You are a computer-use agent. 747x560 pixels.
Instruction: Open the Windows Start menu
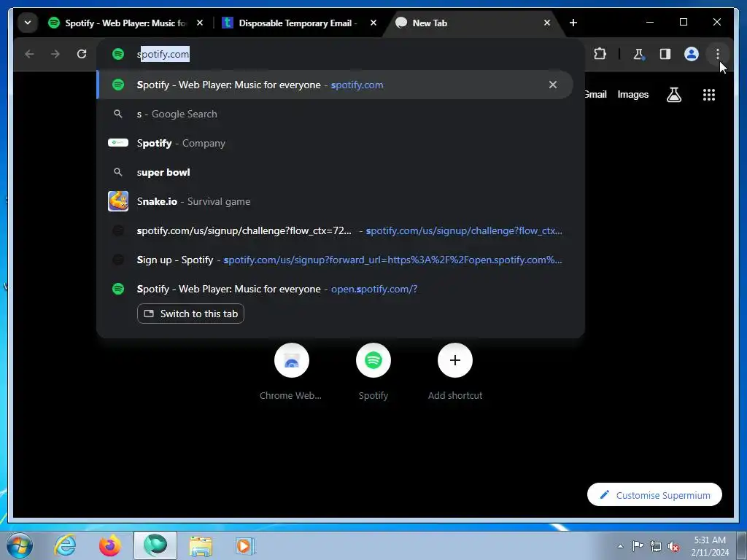[19, 545]
